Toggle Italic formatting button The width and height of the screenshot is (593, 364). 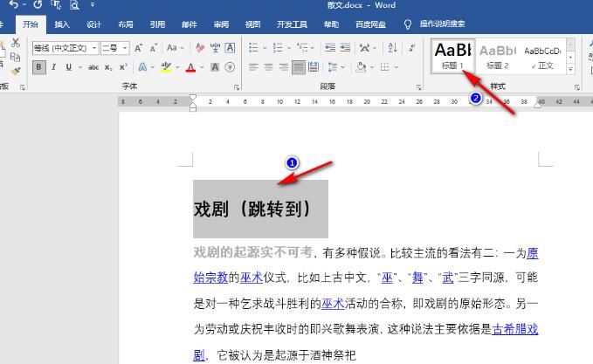(x=54, y=67)
